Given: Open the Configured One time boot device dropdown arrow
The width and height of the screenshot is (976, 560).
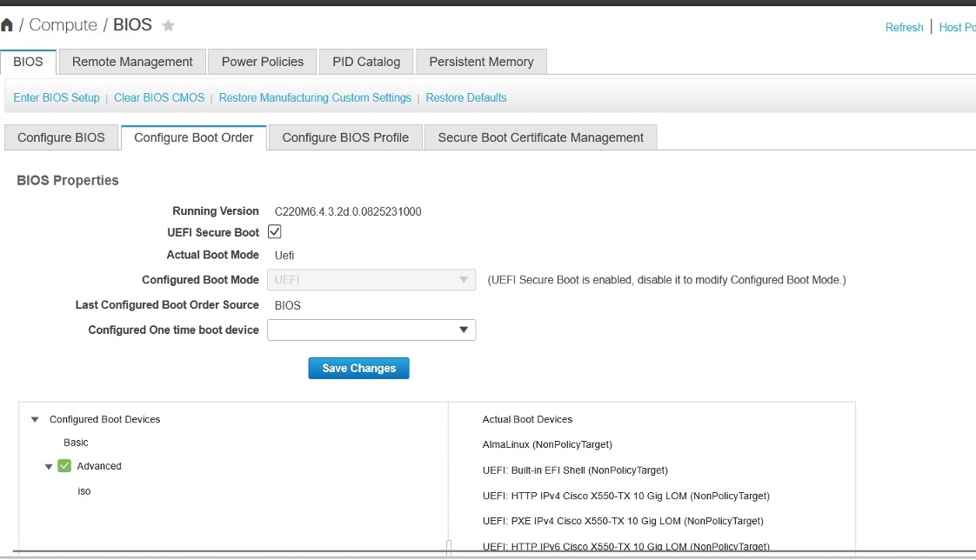Looking at the screenshot, I should pos(464,330).
